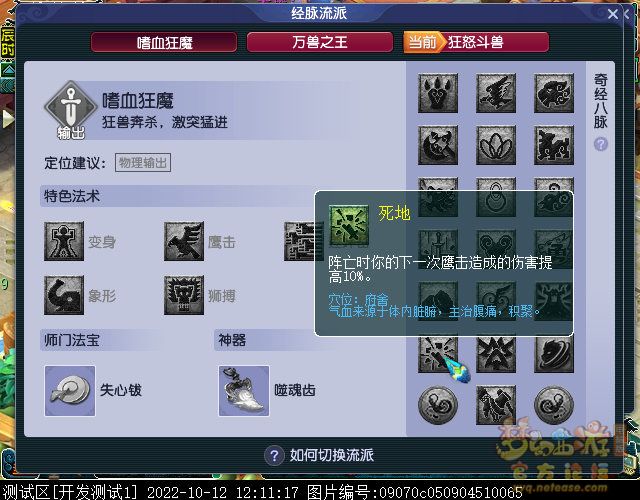Expand the left-edge white arrow panel
This screenshot has width=640, height=500.
(7, 119)
